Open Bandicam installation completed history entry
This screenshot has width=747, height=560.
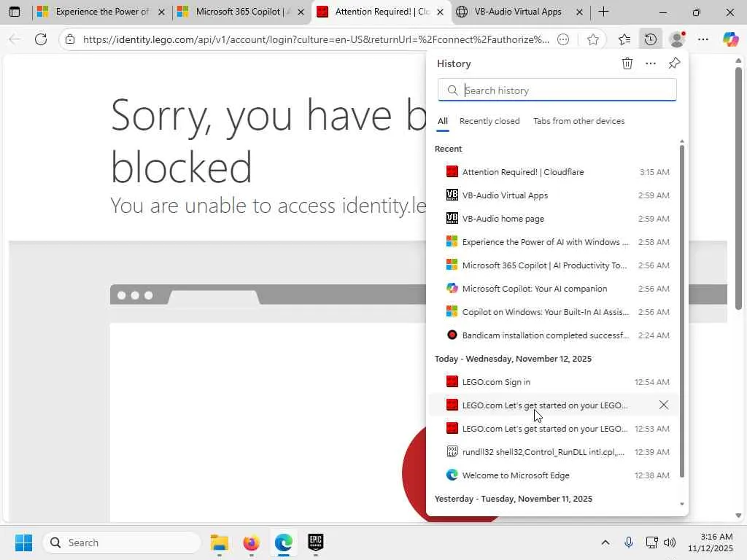tap(553, 335)
